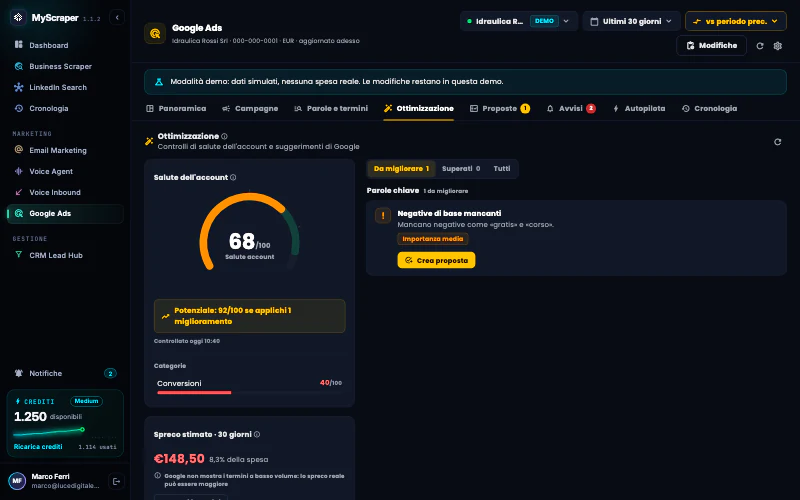Switch to the Proposte tab
This screenshot has height=500, width=800.
pyautogui.click(x=499, y=108)
